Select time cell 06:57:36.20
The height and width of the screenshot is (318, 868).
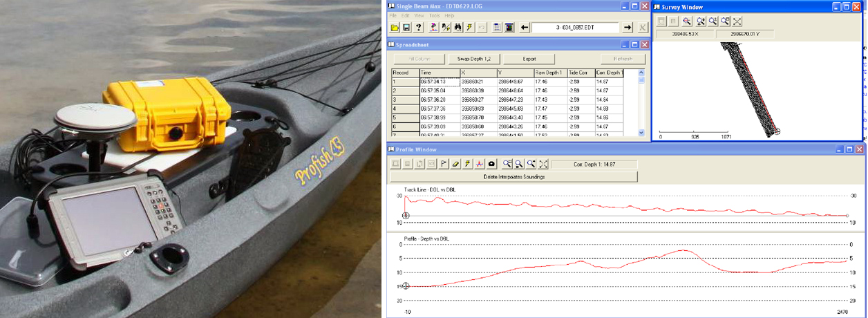[x=439, y=100]
